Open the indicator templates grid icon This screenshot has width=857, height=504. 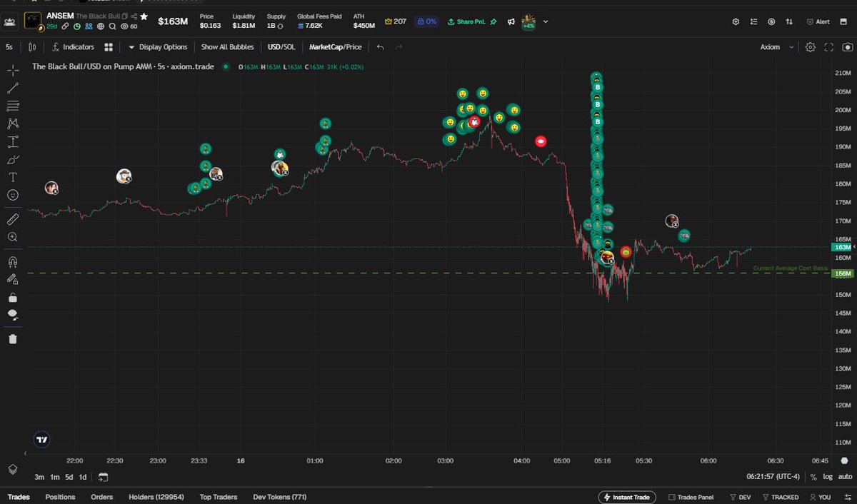point(109,47)
